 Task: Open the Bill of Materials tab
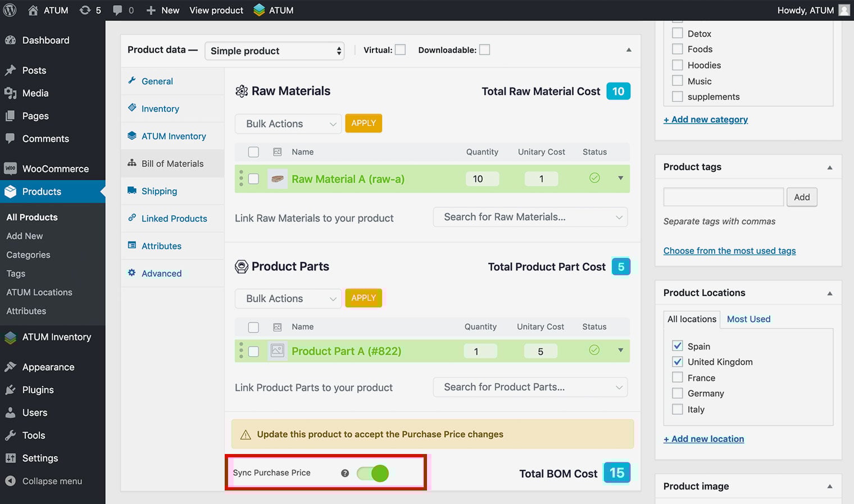coord(172,164)
